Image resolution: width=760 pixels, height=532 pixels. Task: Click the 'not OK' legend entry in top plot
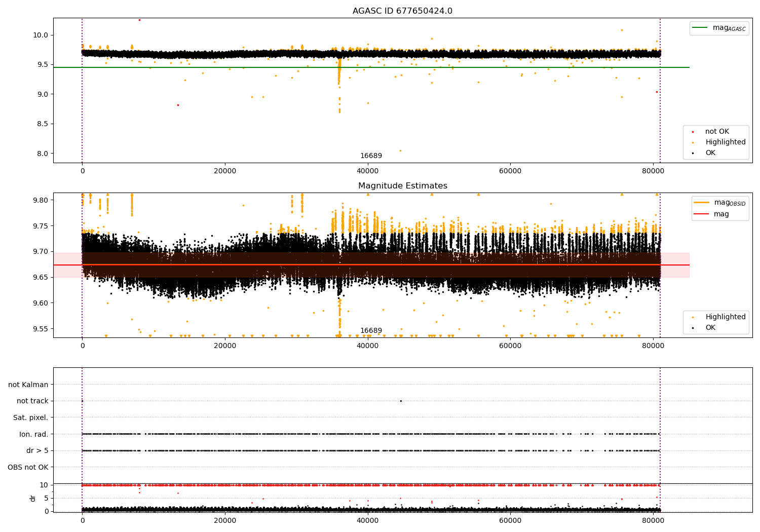(x=717, y=132)
